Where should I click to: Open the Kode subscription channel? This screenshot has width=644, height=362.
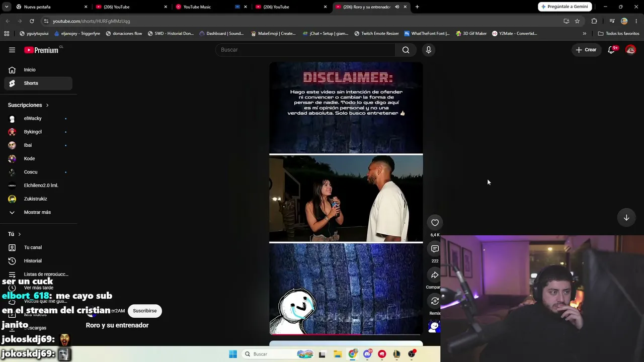(x=38, y=159)
